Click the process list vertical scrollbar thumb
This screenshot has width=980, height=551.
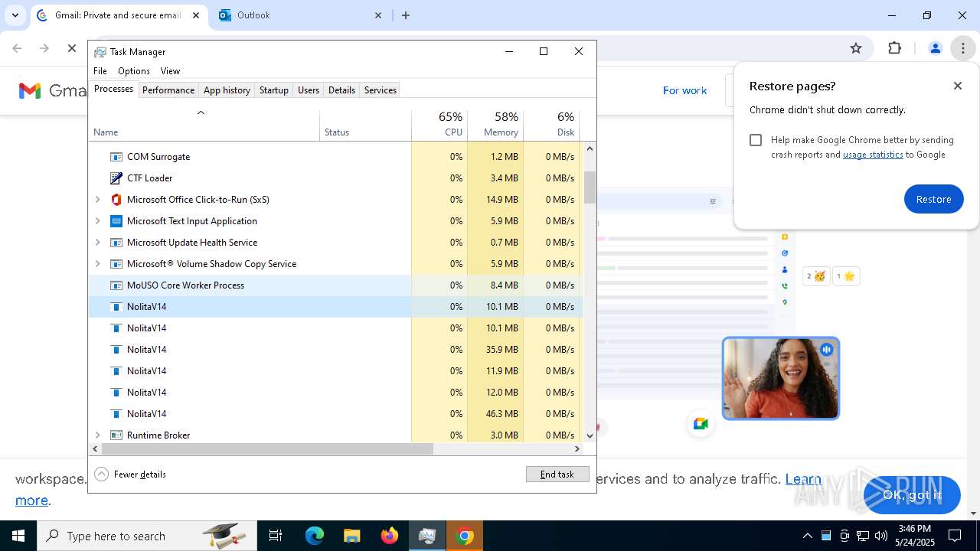point(590,187)
